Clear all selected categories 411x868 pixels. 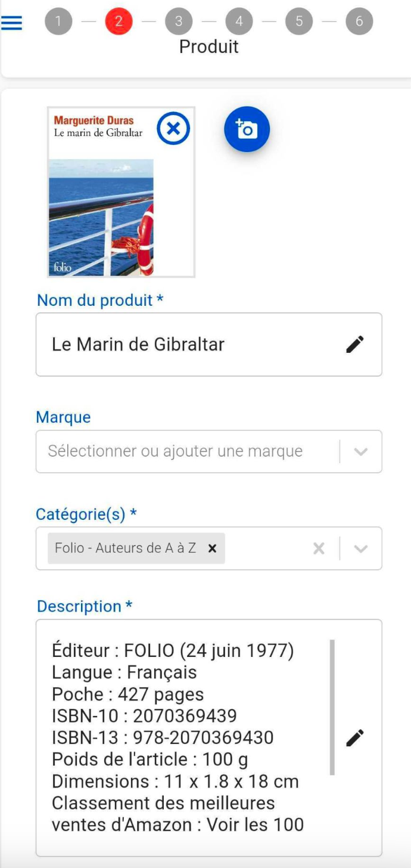coord(319,548)
